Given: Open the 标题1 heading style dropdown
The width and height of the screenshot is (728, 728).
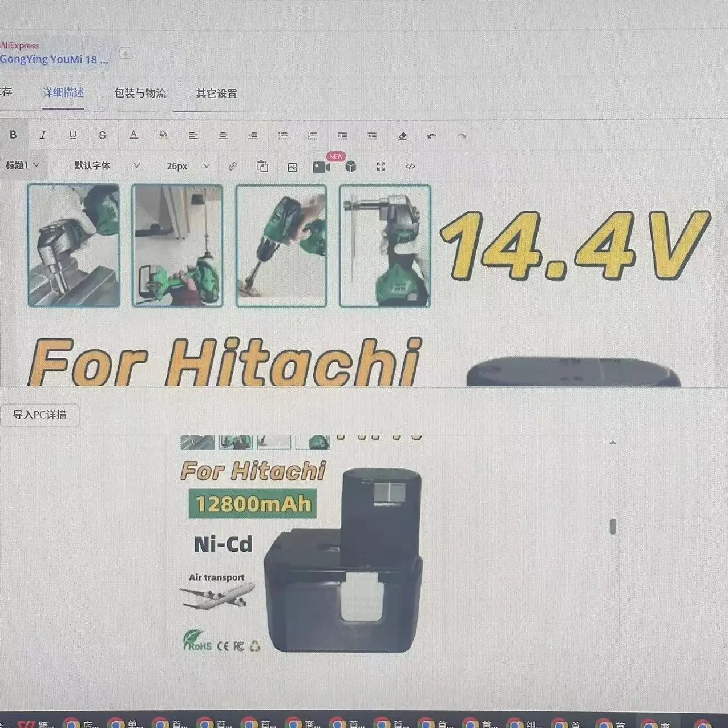Looking at the screenshot, I should 23,166.
